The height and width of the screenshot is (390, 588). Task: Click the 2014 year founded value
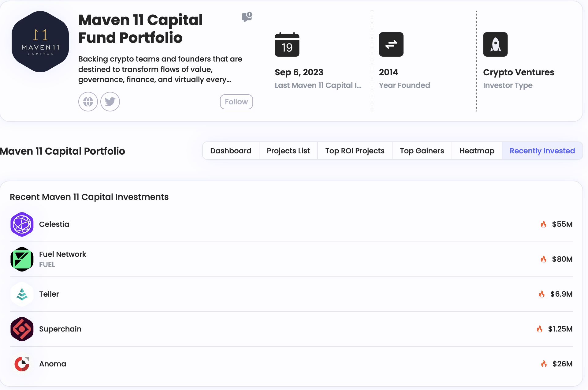pyautogui.click(x=389, y=72)
